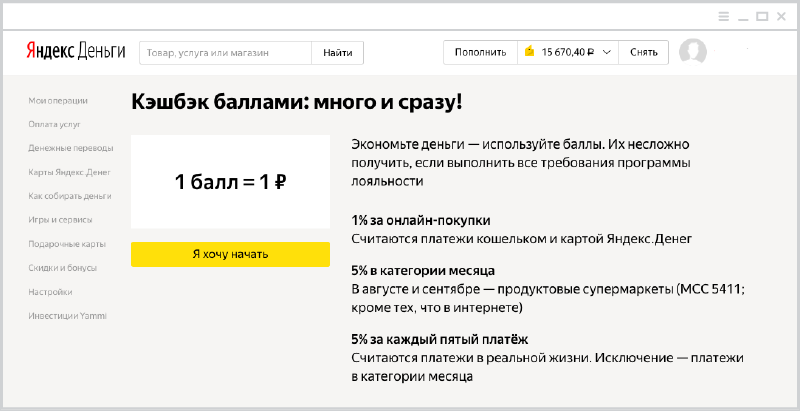
Task: Open Мои операции in sidebar
Action: point(58,100)
